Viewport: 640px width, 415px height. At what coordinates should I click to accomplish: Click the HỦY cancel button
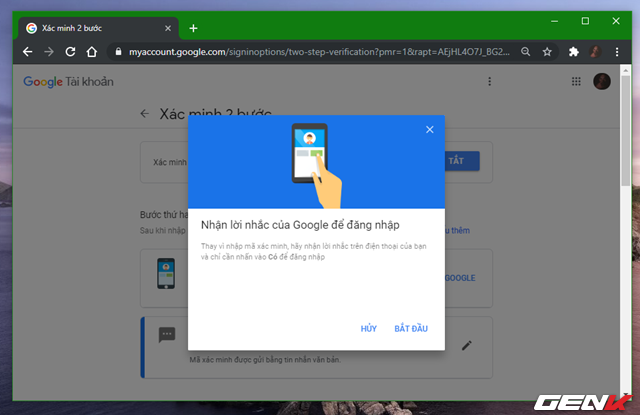point(369,328)
